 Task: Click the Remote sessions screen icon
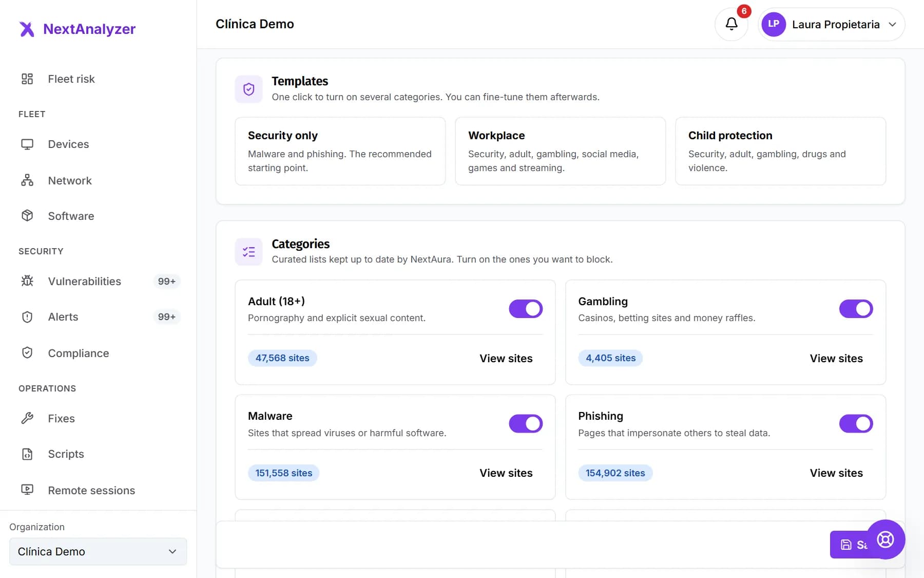point(27,490)
